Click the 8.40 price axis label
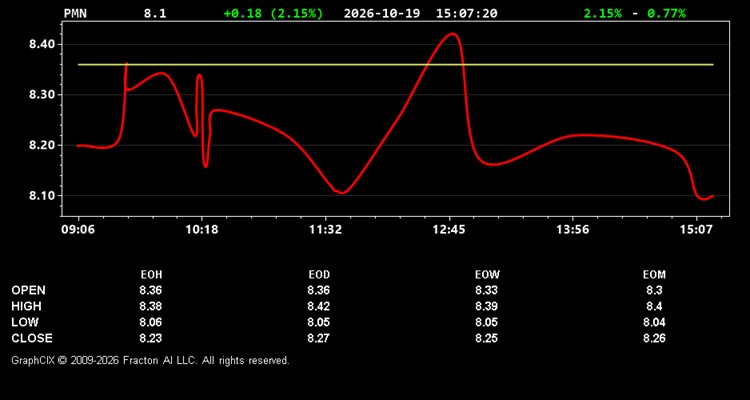Image resolution: width=750 pixels, height=400 pixels. 42,44
